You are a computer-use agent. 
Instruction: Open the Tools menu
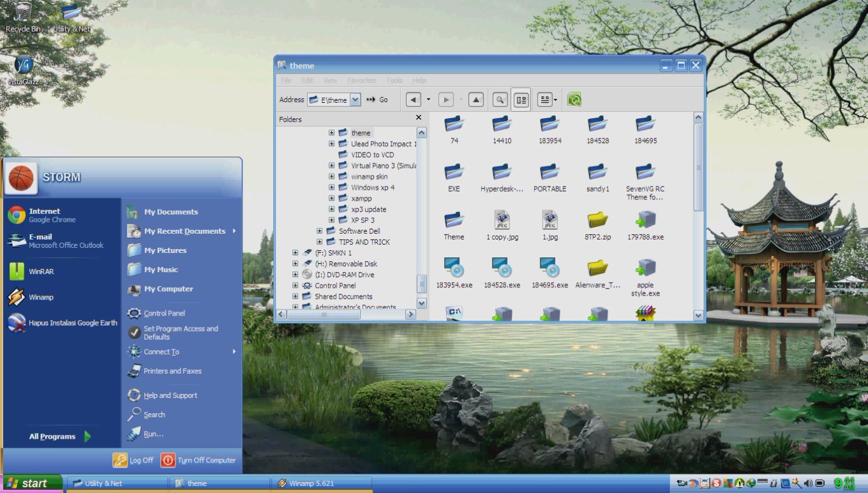[x=394, y=80]
